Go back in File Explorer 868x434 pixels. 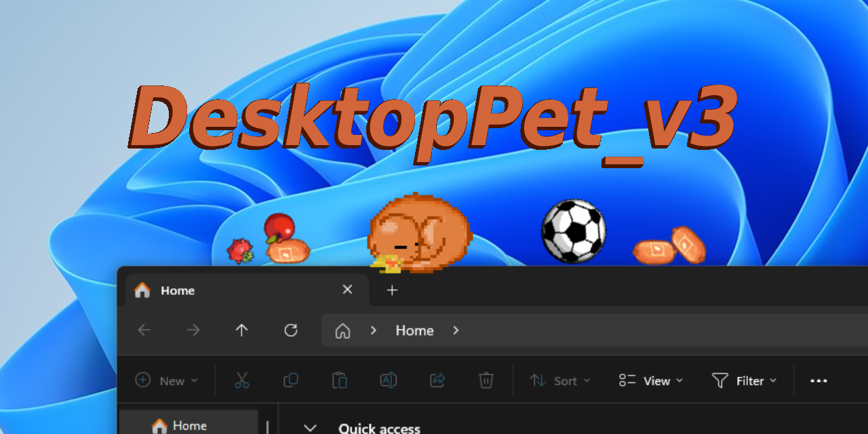(x=144, y=330)
